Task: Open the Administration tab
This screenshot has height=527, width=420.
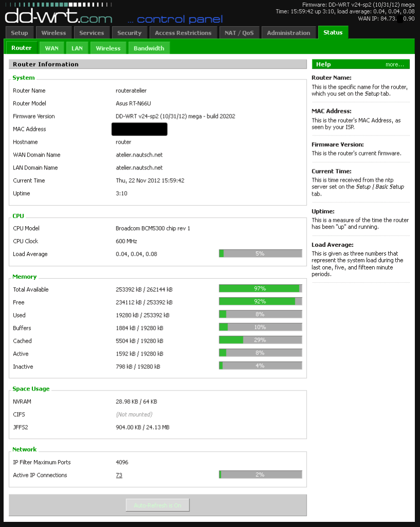Action: pyautogui.click(x=289, y=32)
